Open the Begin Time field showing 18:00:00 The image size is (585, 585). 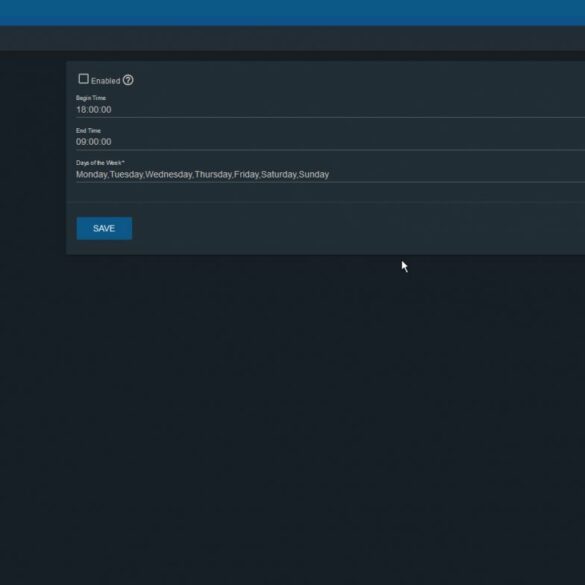coord(330,110)
